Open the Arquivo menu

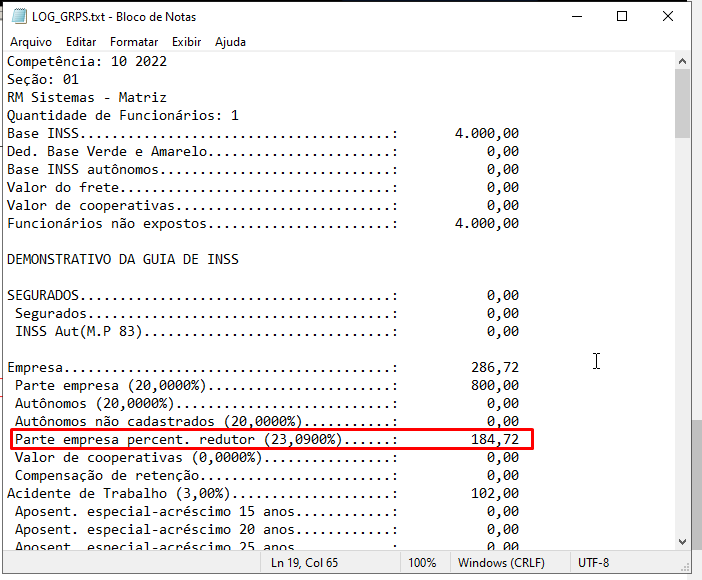click(x=31, y=42)
